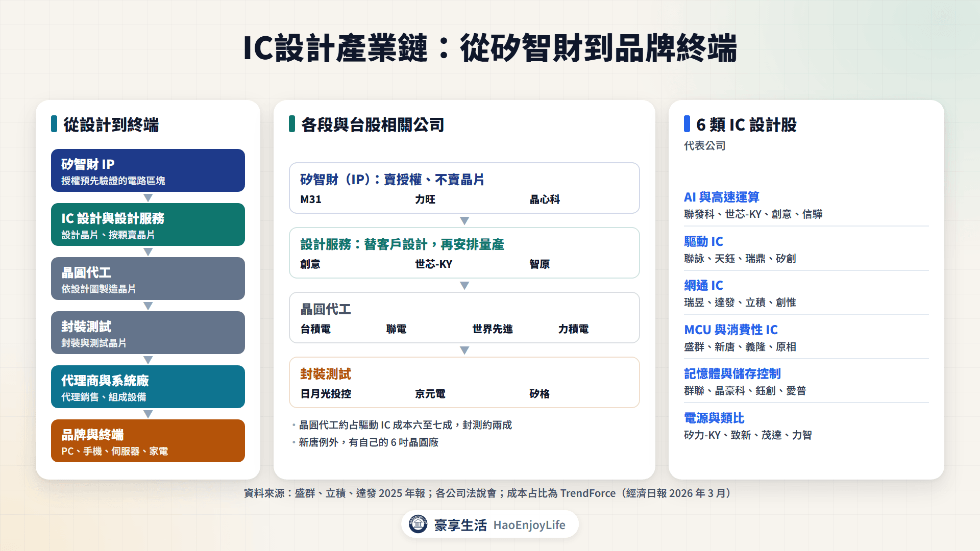The height and width of the screenshot is (551, 980).
Task: Click company name 京元電
Action: [430, 394]
